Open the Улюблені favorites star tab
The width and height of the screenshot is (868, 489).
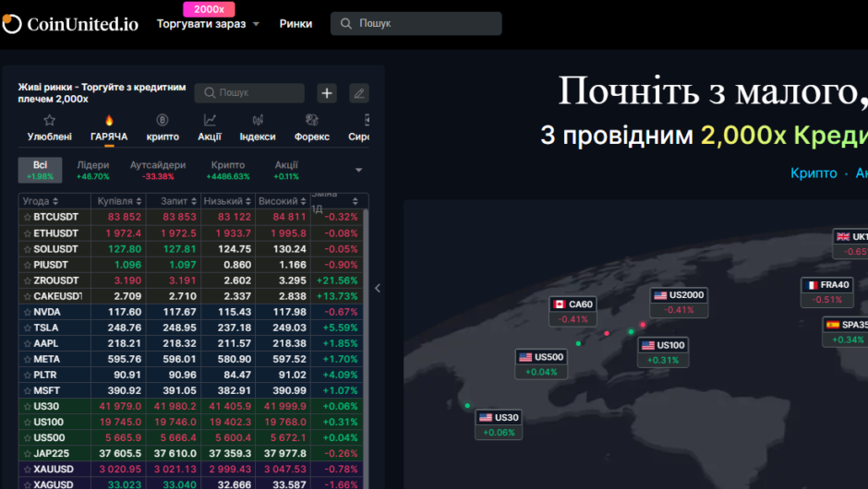coord(50,127)
